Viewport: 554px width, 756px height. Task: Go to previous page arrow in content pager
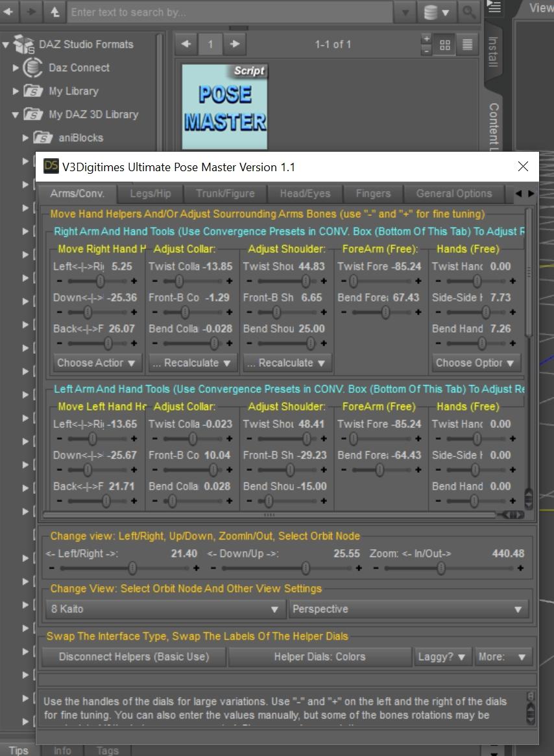click(x=186, y=44)
